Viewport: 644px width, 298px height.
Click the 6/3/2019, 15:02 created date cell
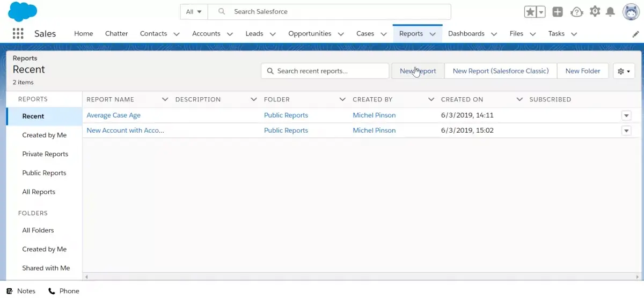click(x=467, y=130)
